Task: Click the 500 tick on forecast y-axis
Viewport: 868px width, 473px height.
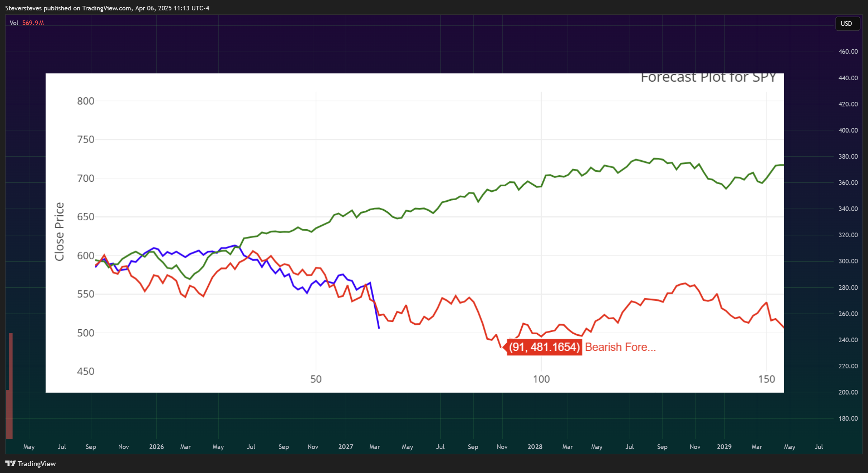Action: [86, 333]
